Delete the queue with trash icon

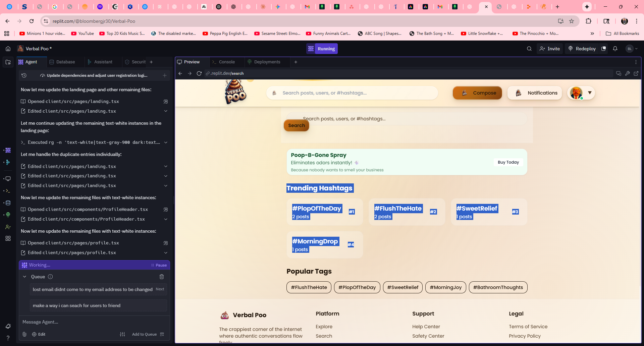click(162, 277)
